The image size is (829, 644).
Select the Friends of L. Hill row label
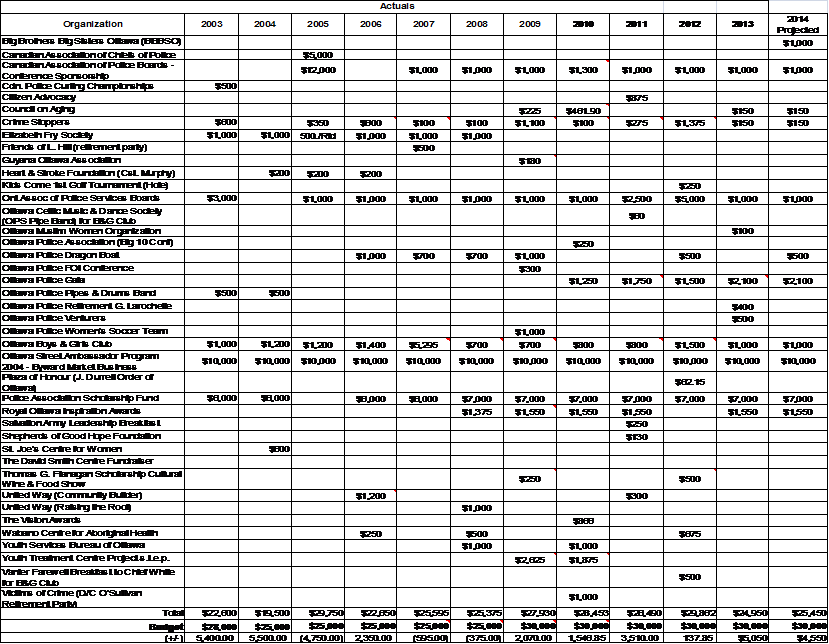coord(75,148)
